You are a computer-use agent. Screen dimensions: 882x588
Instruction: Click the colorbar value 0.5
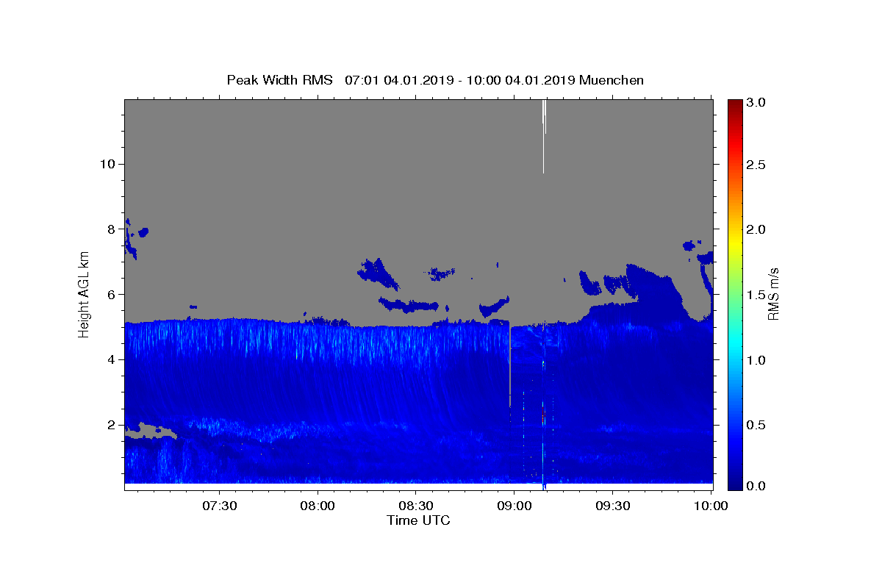click(x=756, y=424)
